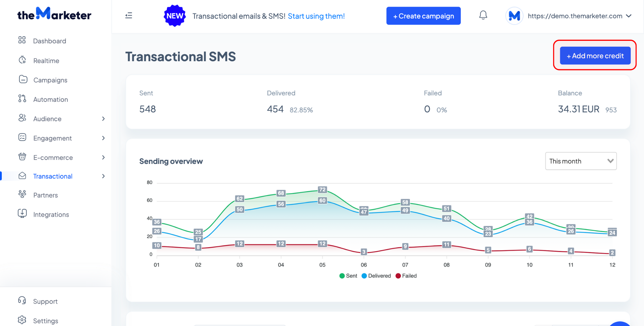The image size is (644, 326).
Task: Click the Delivered value 454
Action: (x=275, y=109)
